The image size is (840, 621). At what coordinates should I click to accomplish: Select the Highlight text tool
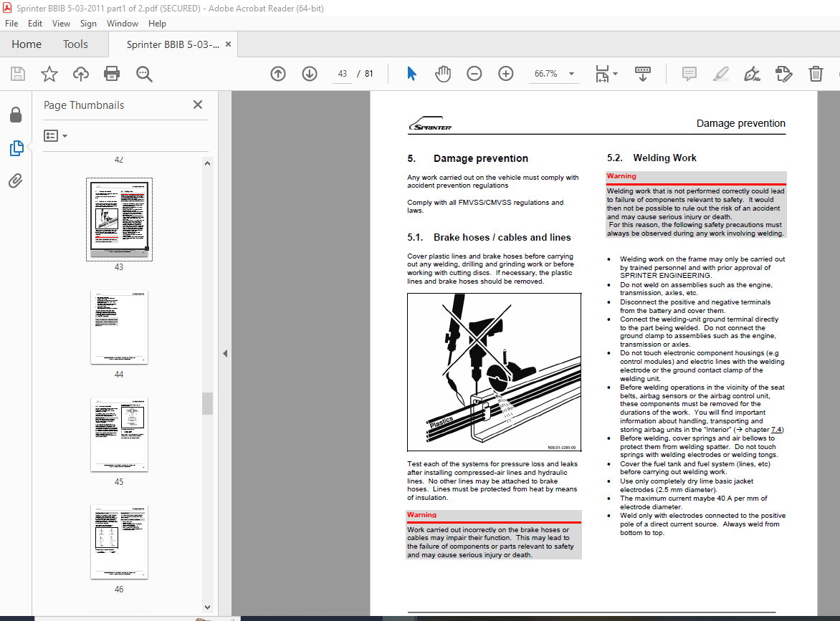[x=720, y=73]
